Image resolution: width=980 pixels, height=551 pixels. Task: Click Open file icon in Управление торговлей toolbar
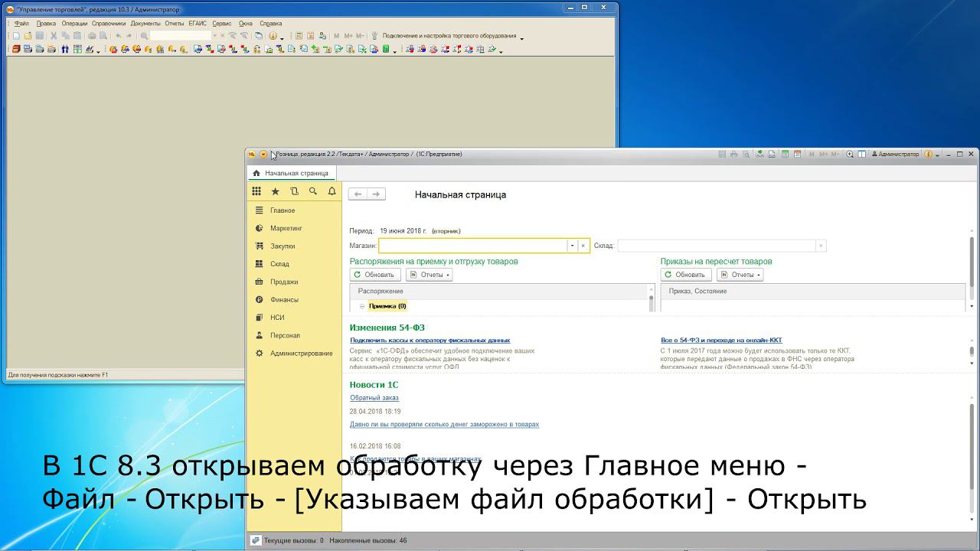point(28,36)
